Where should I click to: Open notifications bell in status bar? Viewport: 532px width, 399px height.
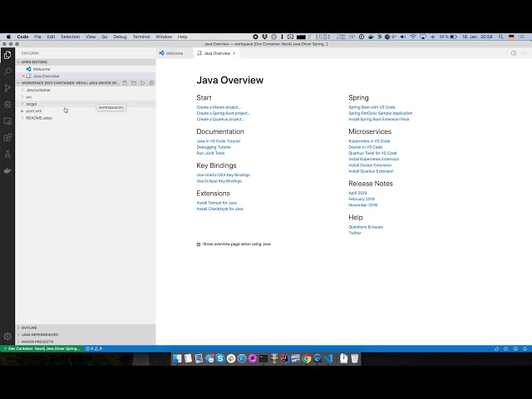click(525, 348)
